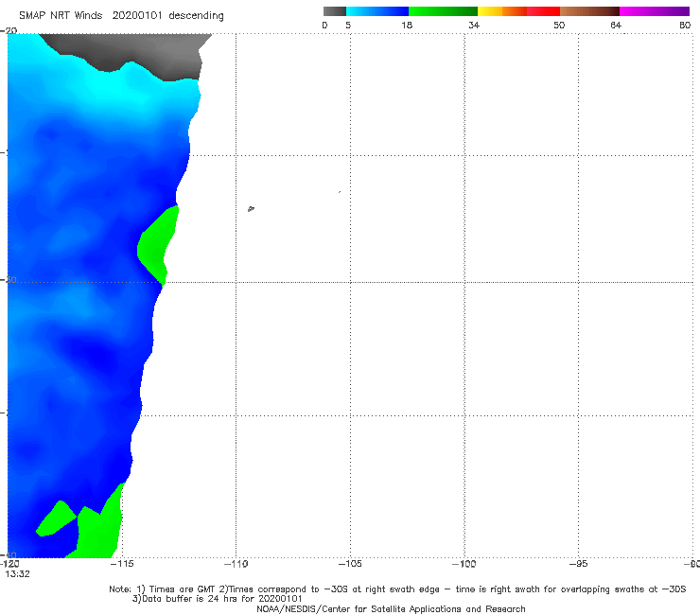Click the NOAA/NESDIS credit line

tap(391, 608)
